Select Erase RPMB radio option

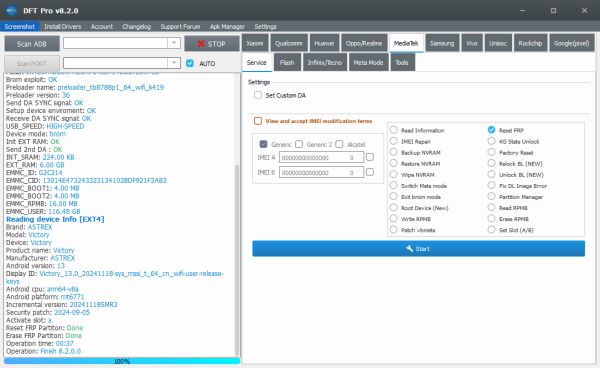492,219
